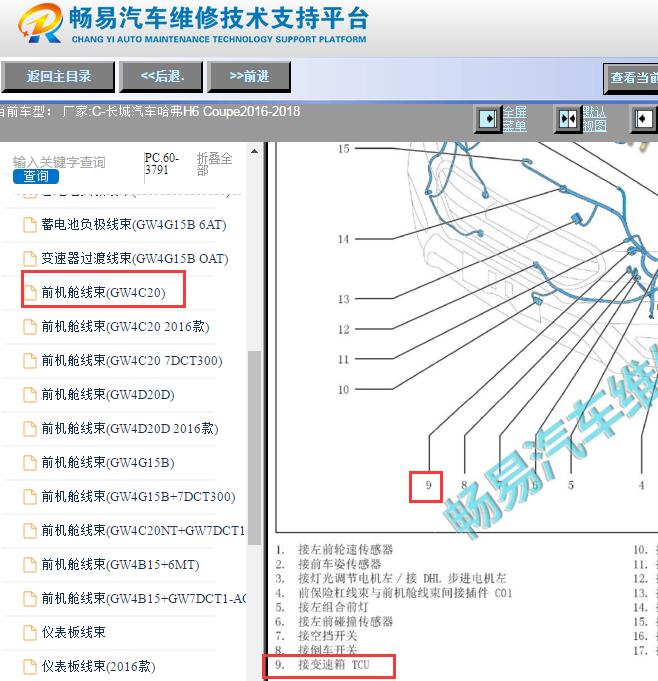Open 前机舱线束(GW4D20D) item
Viewport: 658px width, 681px height.
pyautogui.click(x=108, y=394)
